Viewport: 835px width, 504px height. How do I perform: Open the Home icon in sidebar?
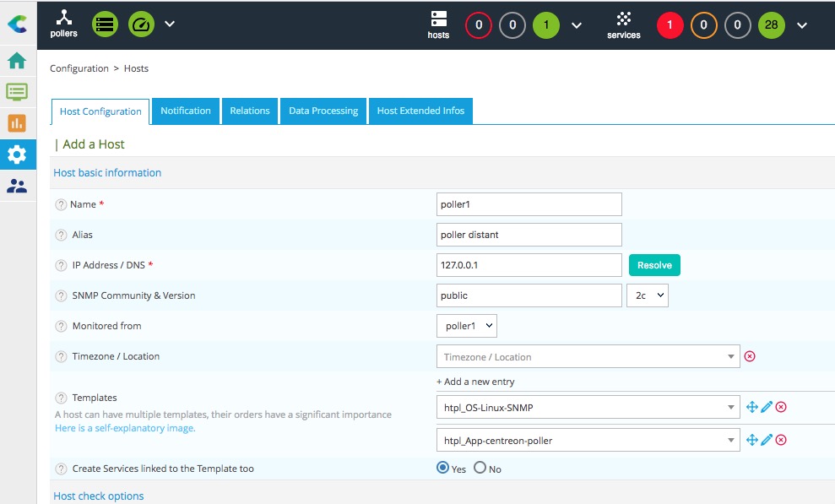[17, 61]
